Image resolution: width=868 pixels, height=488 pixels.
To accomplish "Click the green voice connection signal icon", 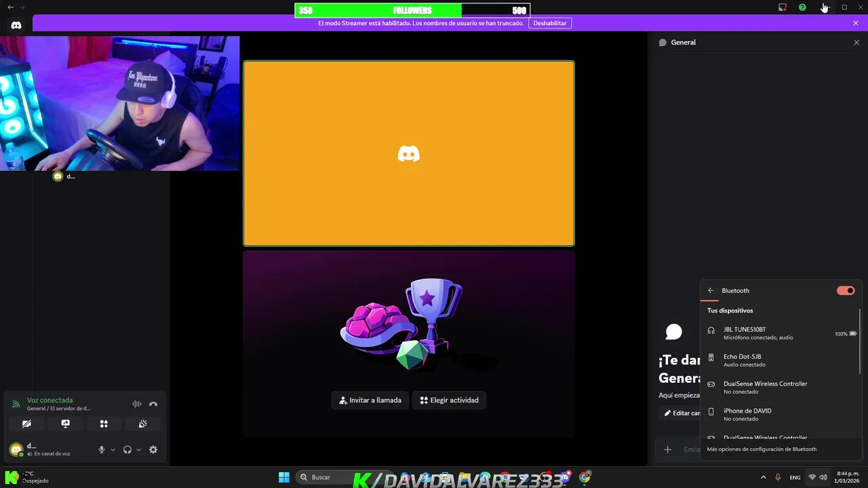I will (x=16, y=404).
